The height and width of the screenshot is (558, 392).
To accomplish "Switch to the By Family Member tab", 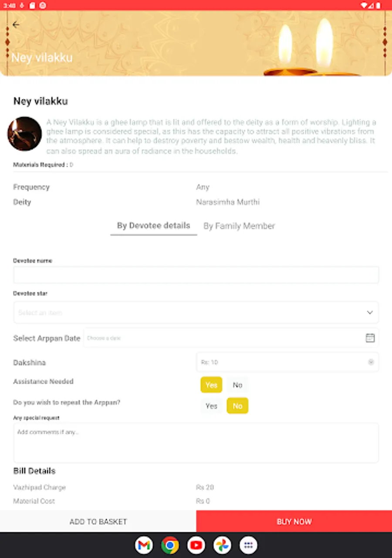I will 239,226.
